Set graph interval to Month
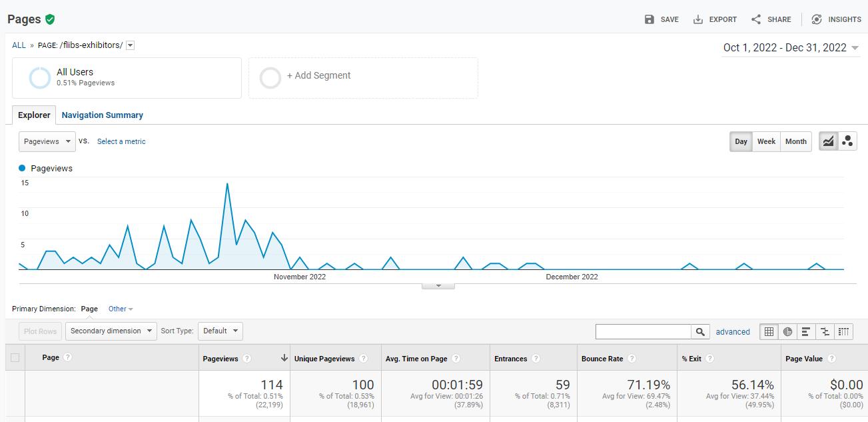This screenshot has height=422, width=868. click(795, 141)
